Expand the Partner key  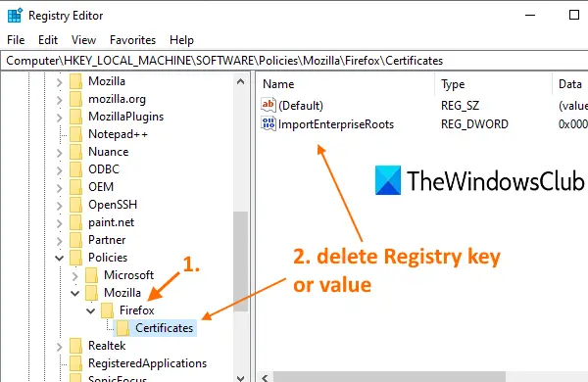(59, 240)
